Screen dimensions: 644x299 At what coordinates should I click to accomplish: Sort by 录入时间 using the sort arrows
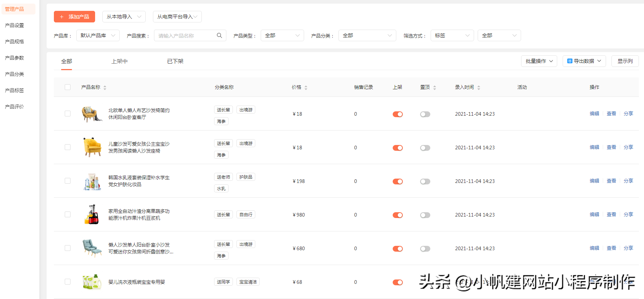479,87
